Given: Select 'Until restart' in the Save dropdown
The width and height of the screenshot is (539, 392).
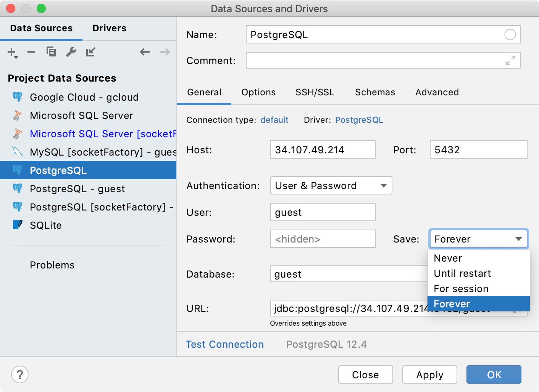Looking at the screenshot, I should pos(462,273).
